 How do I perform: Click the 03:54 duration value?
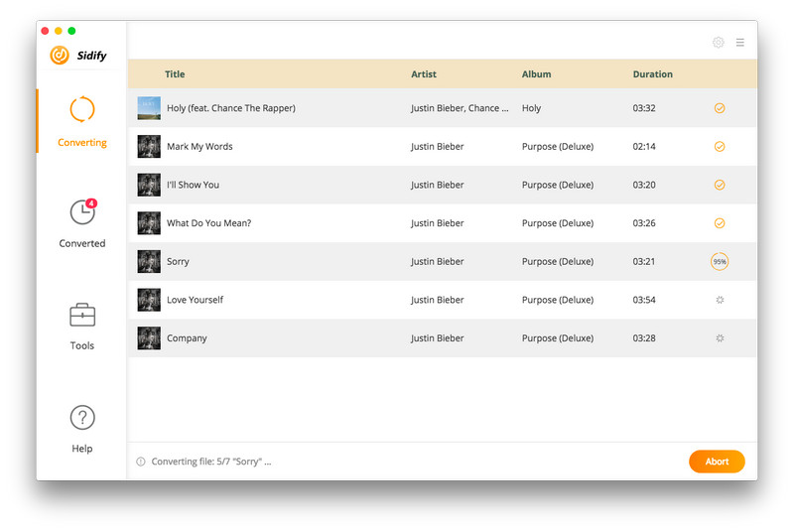tap(643, 300)
